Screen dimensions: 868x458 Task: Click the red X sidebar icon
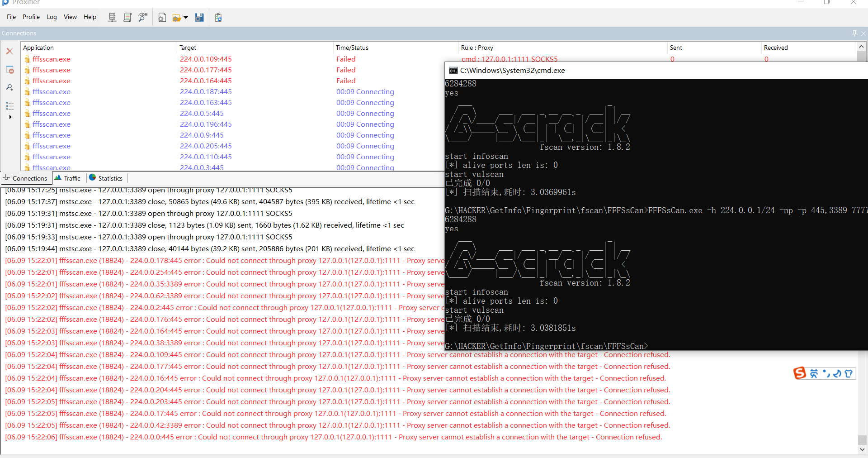(9, 51)
